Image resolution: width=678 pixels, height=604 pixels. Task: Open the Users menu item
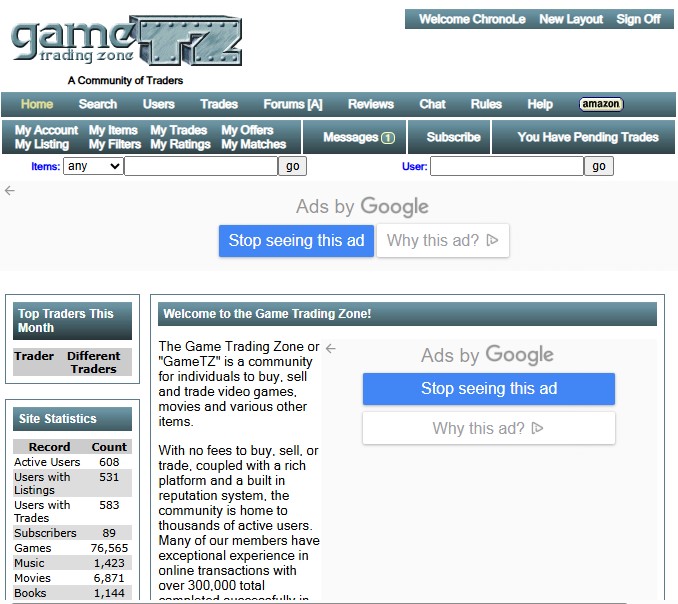(x=159, y=104)
